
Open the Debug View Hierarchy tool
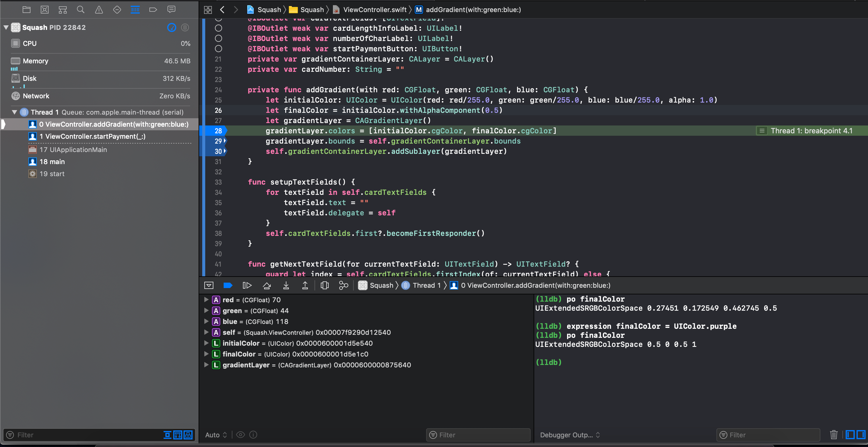(x=324, y=285)
